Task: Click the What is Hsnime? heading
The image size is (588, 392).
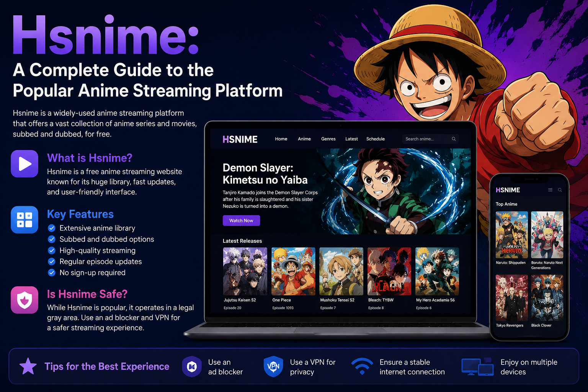Action: (x=90, y=158)
